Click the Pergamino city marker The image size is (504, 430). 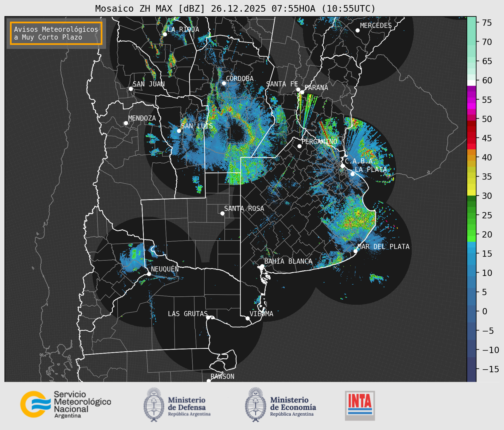299,146
